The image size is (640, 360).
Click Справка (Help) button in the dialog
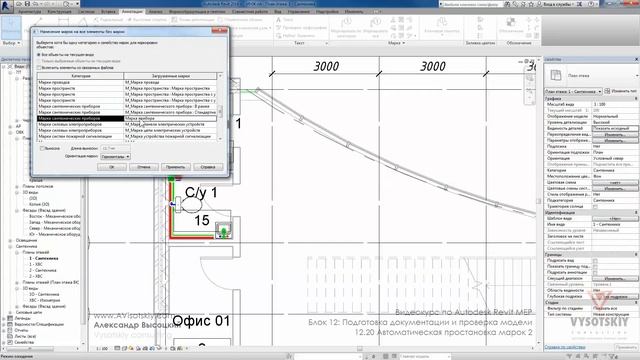[208, 167]
